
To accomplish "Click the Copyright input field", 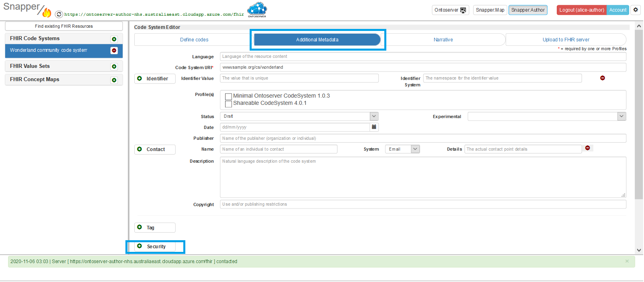I will click(x=423, y=204).
